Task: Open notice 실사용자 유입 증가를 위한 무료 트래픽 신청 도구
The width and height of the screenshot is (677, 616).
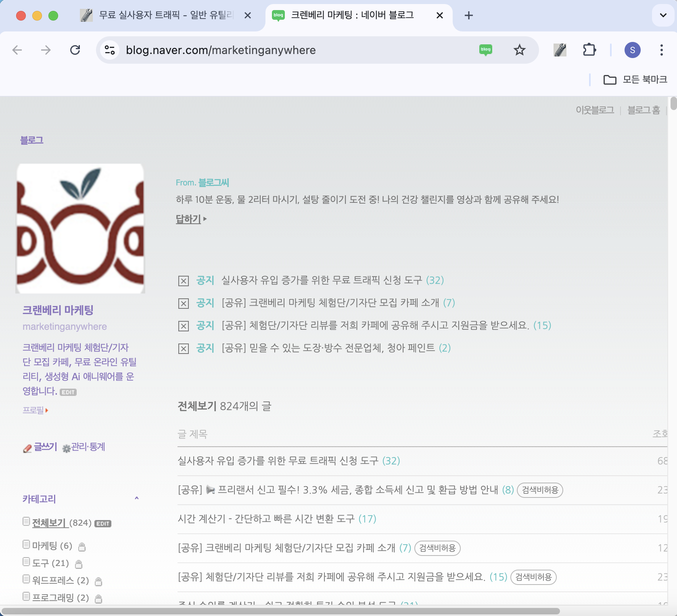Action: click(322, 280)
